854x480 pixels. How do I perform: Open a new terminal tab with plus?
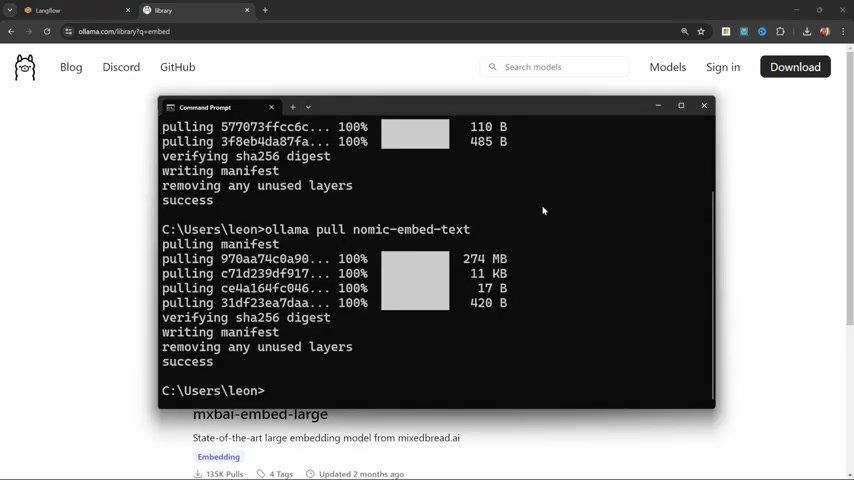(x=293, y=107)
